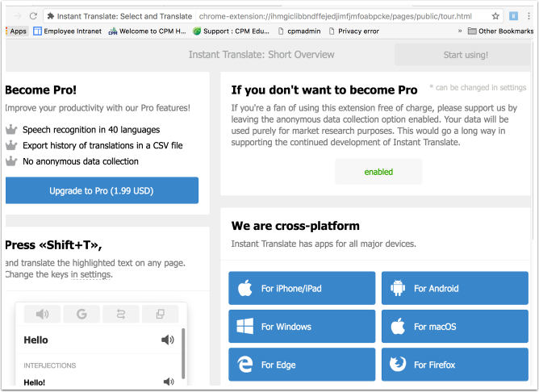Screen dimensions: 539x392
Task: Toggle the enabled data collection button
Action: (x=378, y=172)
